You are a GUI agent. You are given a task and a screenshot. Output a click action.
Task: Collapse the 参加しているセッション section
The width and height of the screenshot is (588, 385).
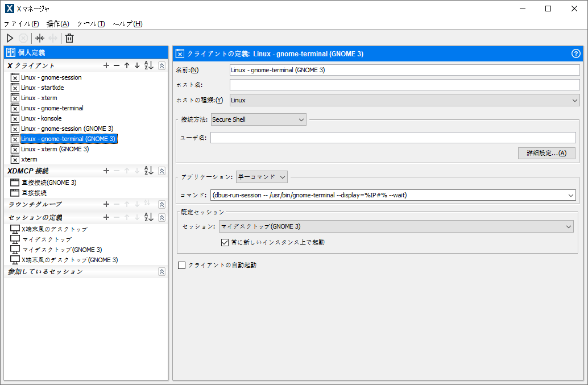click(162, 272)
